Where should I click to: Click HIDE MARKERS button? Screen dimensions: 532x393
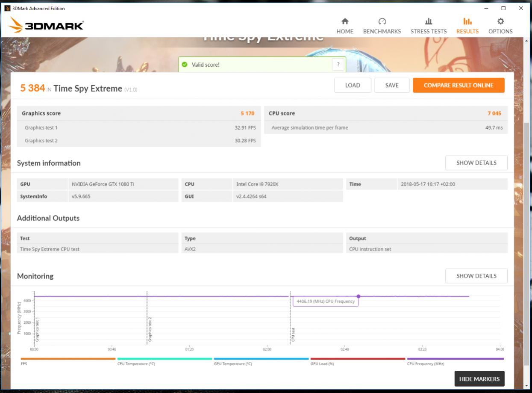(x=479, y=379)
